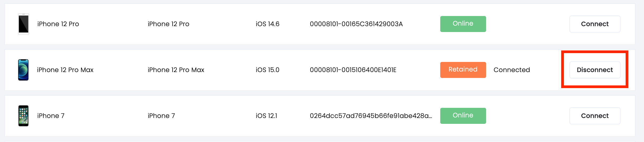Connect to the iPhone 7
644x142 pixels.
click(595, 116)
